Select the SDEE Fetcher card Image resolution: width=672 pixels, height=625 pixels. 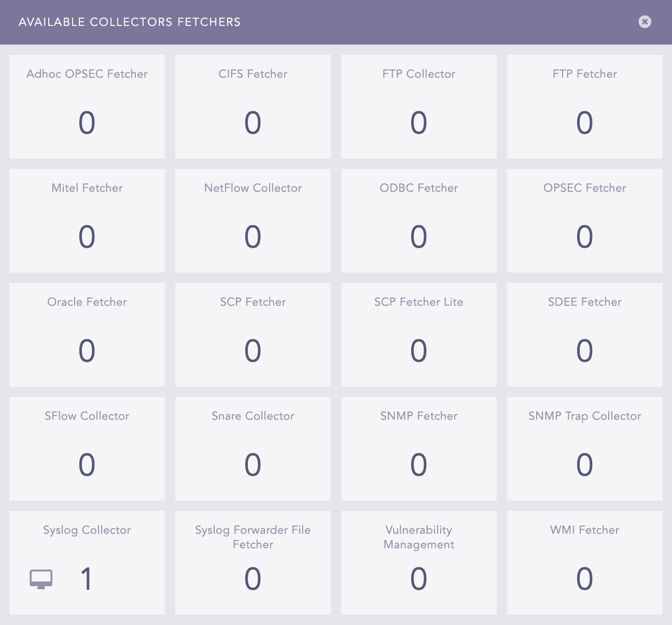[585, 335]
